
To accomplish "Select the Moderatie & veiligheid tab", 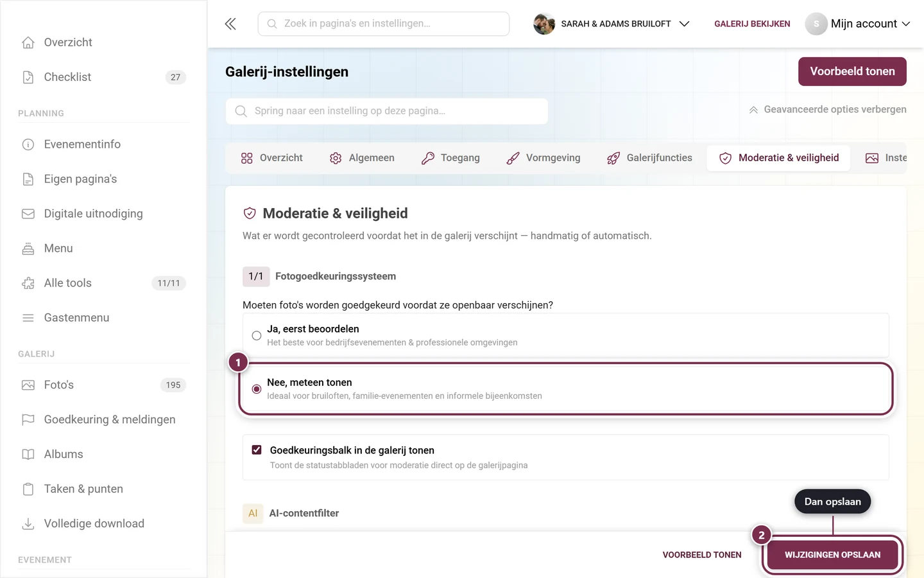I will coord(778,158).
